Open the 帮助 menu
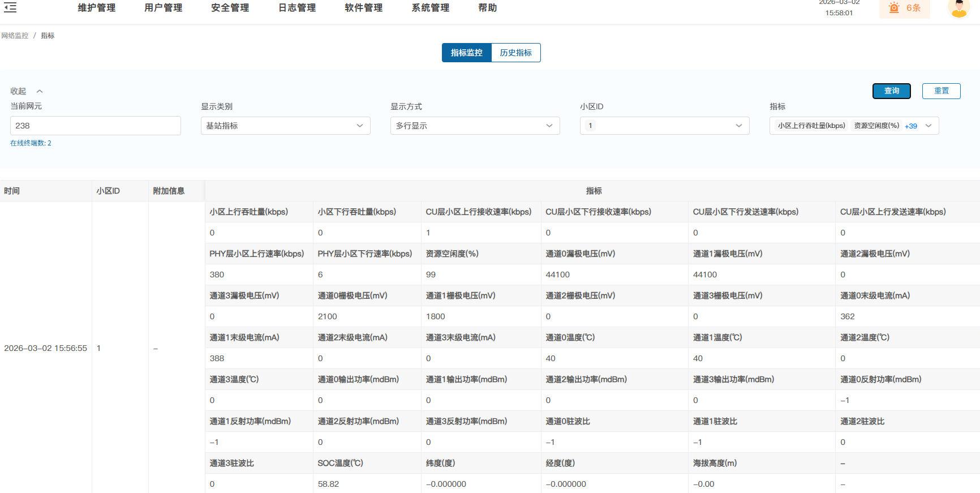 pyautogui.click(x=487, y=8)
